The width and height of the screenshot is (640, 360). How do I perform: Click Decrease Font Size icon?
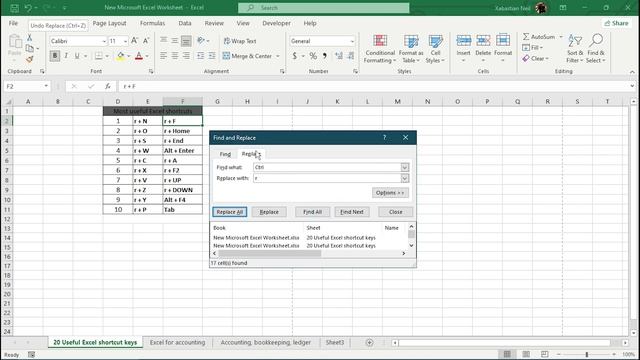(146, 41)
